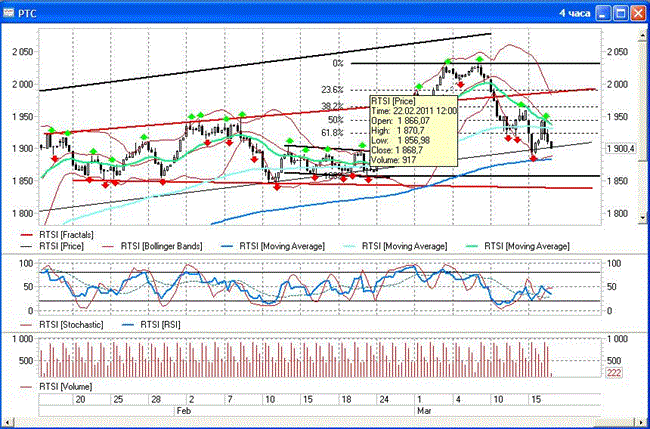The height and width of the screenshot is (429, 650).
Task: Click the '4 часа' timeframe title text
Action: 575,14
